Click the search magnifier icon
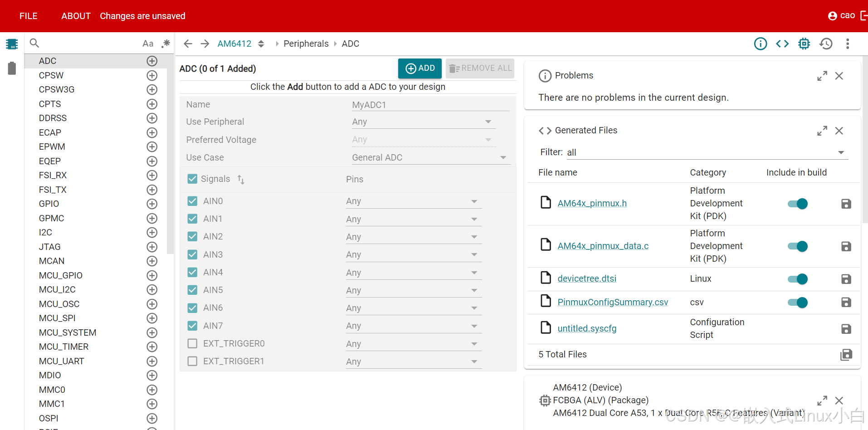Image resolution: width=868 pixels, height=430 pixels. coord(34,43)
